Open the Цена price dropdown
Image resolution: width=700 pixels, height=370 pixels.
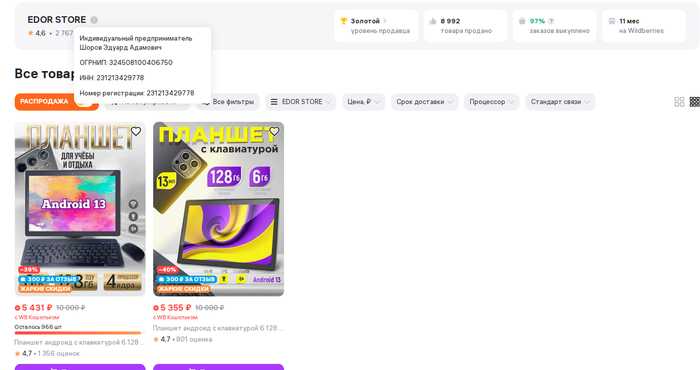363,102
